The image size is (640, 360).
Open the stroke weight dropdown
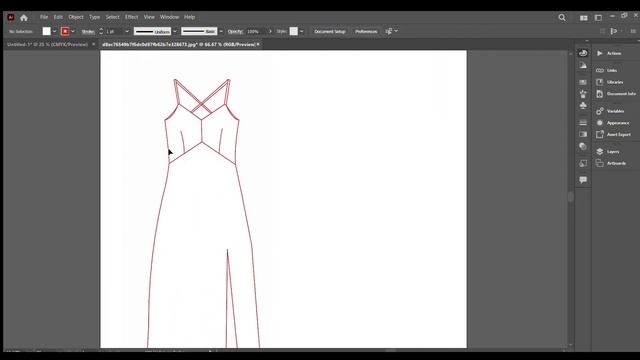(127, 31)
